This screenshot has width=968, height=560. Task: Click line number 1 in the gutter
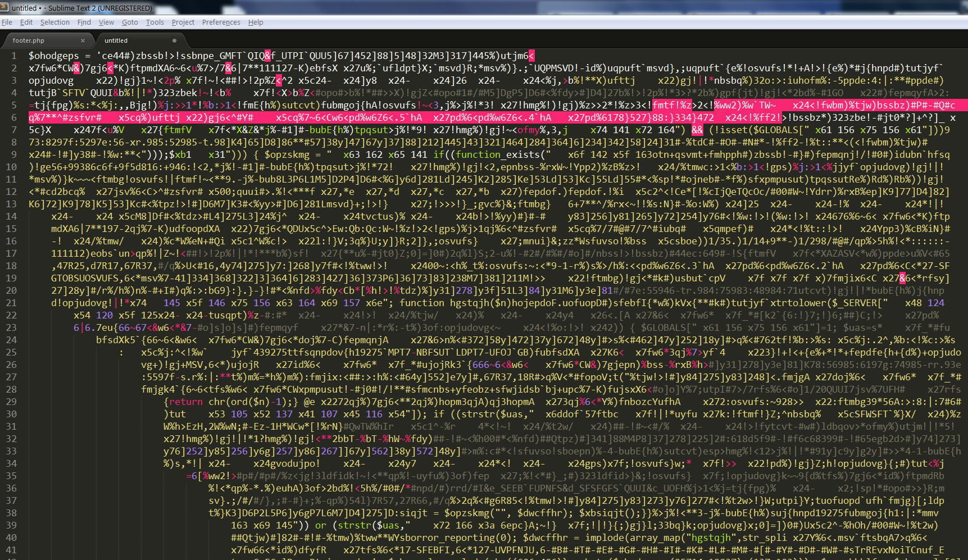click(x=14, y=56)
